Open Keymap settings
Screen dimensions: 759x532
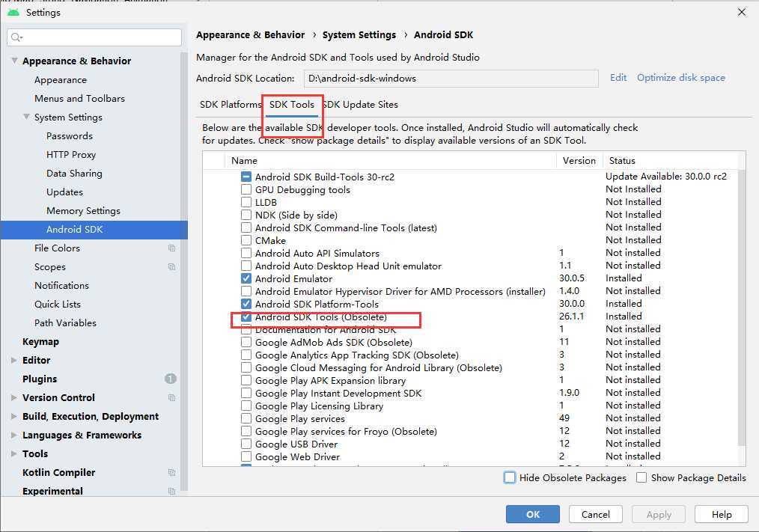coord(40,341)
